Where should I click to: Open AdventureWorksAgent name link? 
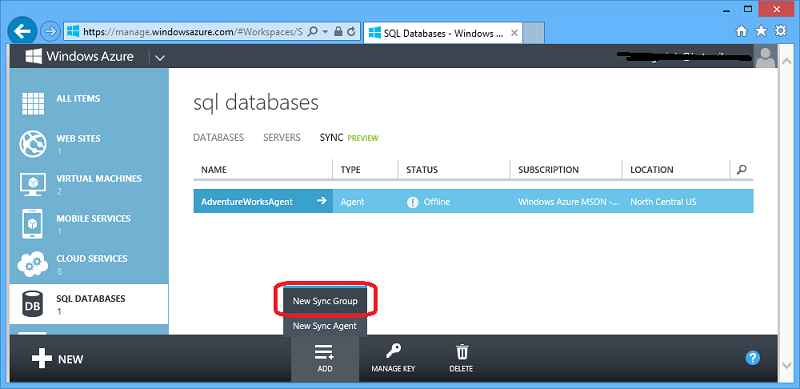point(247,202)
